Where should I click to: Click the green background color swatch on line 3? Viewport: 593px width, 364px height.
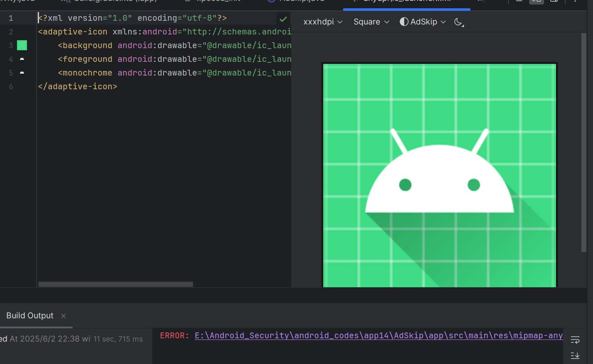22,45
